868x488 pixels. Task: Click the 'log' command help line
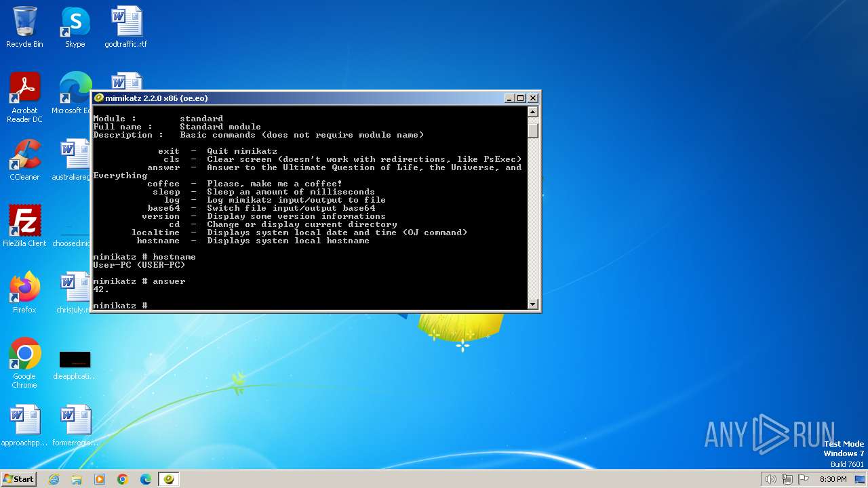coord(275,200)
